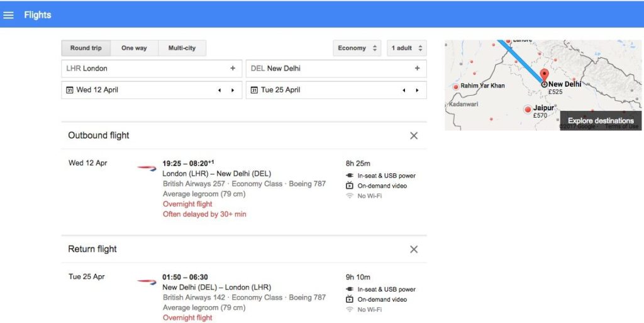This screenshot has width=644, height=323.
Task: Choose the Multi-city option
Action: (x=182, y=48)
